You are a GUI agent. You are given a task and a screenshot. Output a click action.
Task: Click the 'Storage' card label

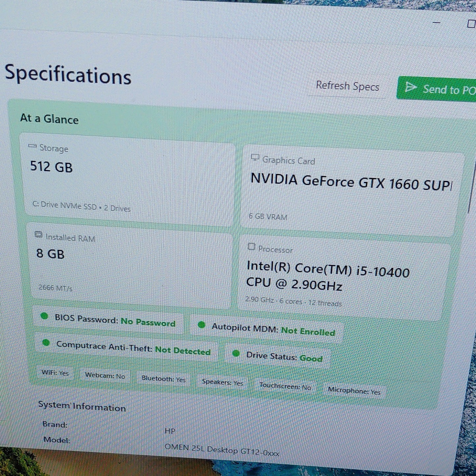[54, 149]
